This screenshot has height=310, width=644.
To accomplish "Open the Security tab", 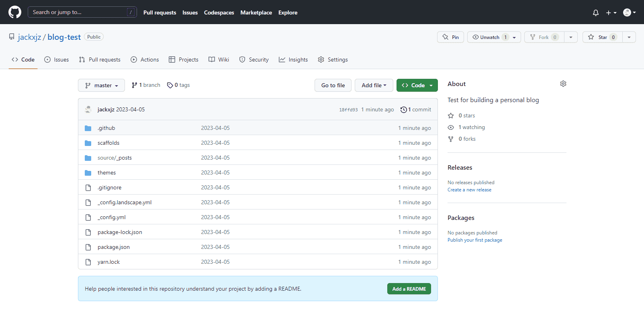I will pos(254,60).
